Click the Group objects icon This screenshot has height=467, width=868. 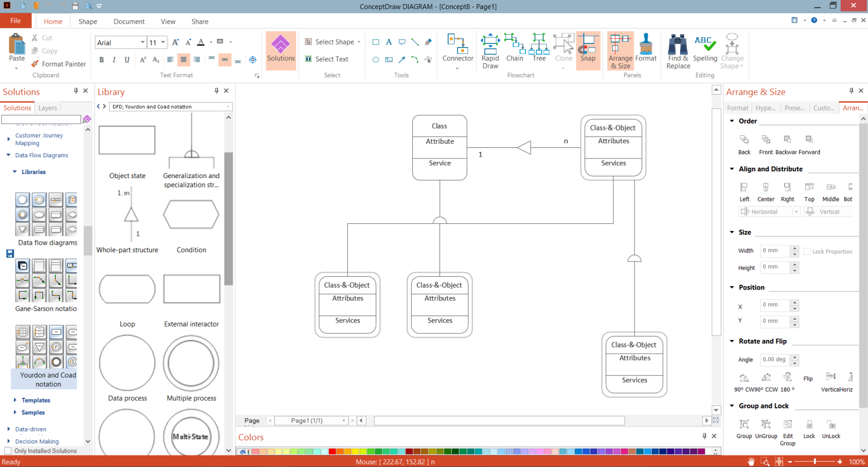pos(744,424)
